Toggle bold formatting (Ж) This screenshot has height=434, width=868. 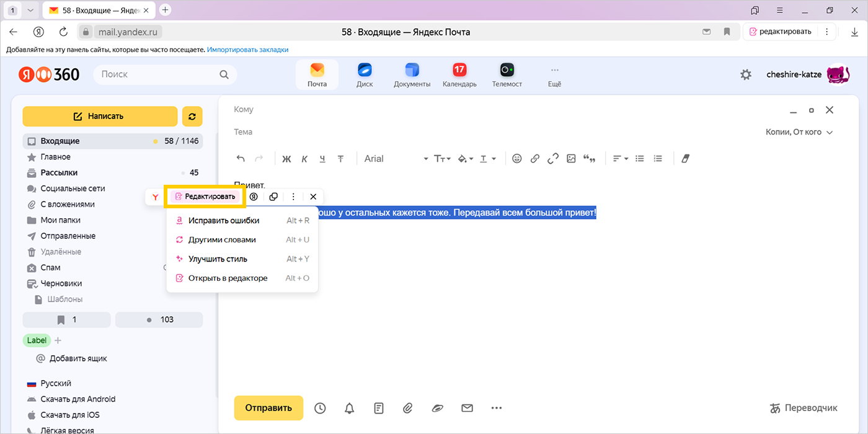pyautogui.click(x=286, y=159)
